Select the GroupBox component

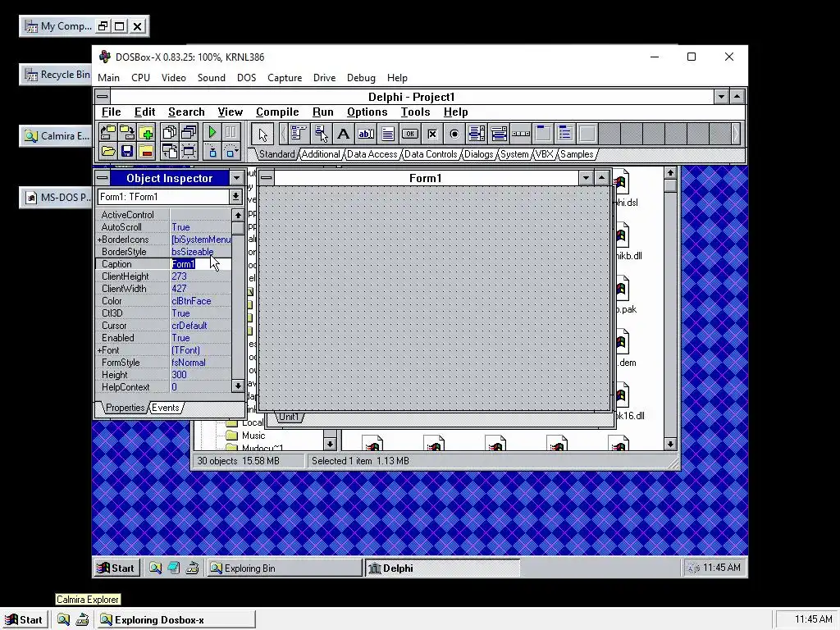click(543, 134)
